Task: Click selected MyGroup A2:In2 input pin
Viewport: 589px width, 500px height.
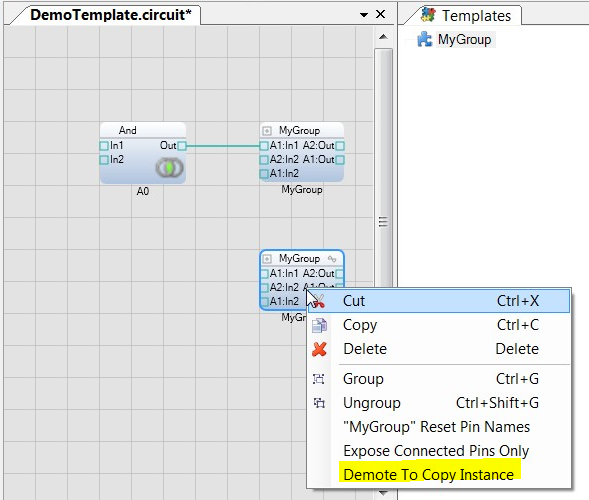Action: pyautogui.click(x=264, y=288)
